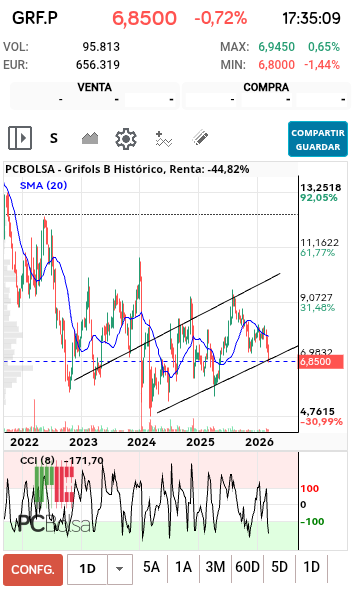Click the COMPRA order book header

tap(266, 87)
